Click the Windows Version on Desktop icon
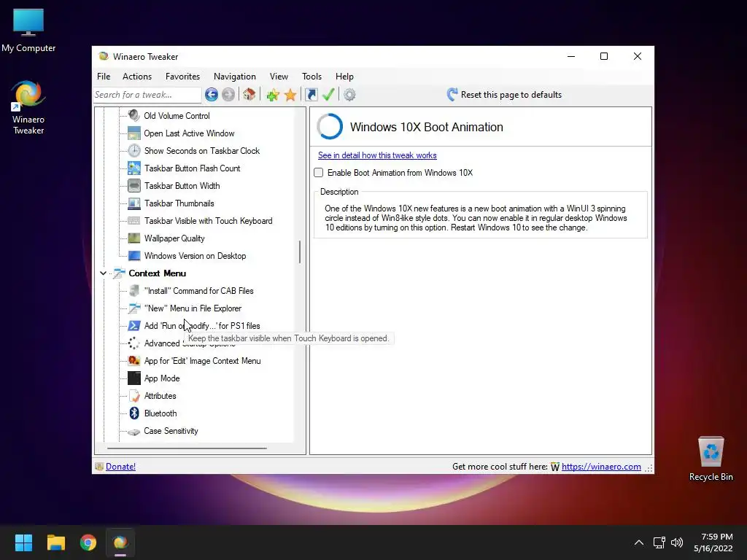Screen dimensions: 747x560 tap(134, 256)
